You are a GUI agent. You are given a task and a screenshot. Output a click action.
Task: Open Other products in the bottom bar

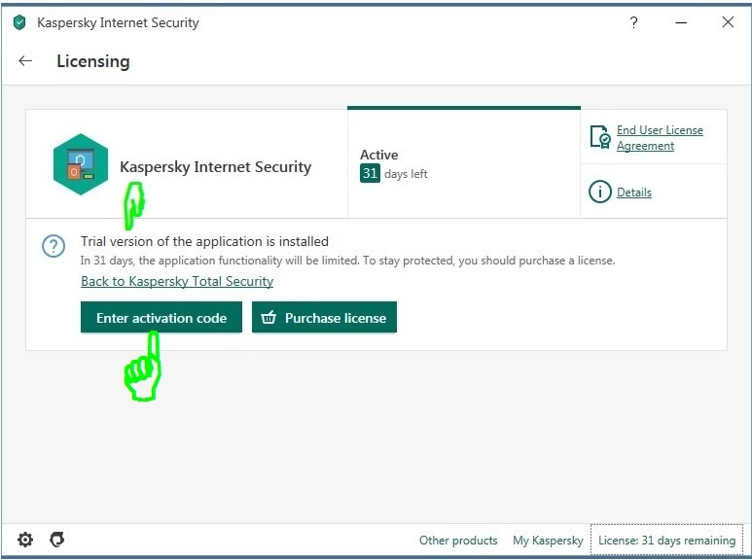458,541
